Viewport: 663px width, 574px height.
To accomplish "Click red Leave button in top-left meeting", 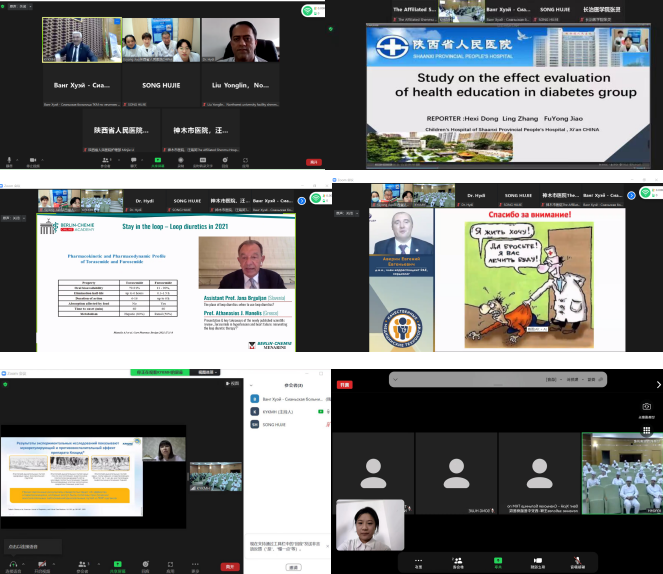I will [x=313, y=161].
